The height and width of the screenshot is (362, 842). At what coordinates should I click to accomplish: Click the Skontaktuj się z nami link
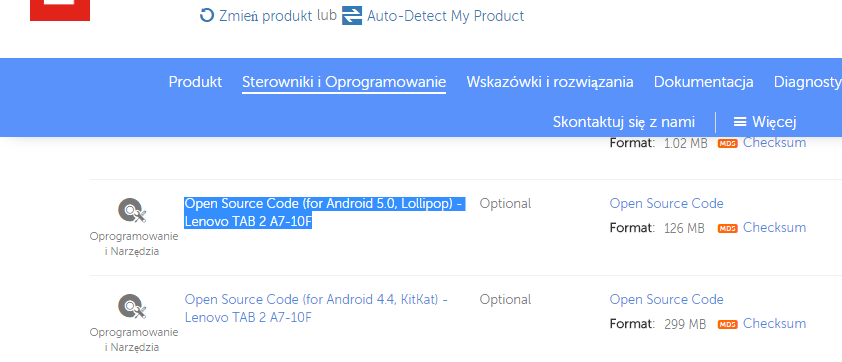pos(624,122)
